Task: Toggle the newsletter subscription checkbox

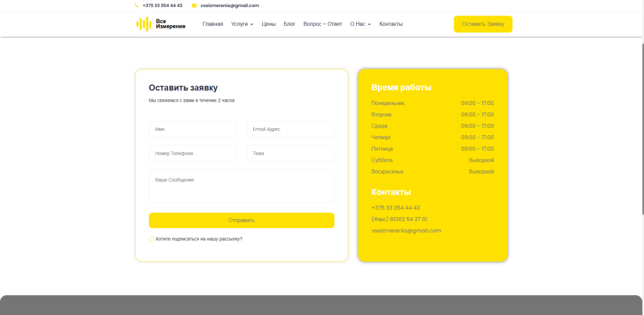Action: click(x=151, y=239)
